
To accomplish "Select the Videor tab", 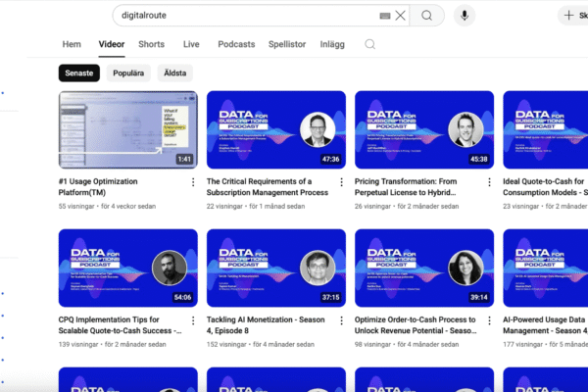I will tap(112, 44).
